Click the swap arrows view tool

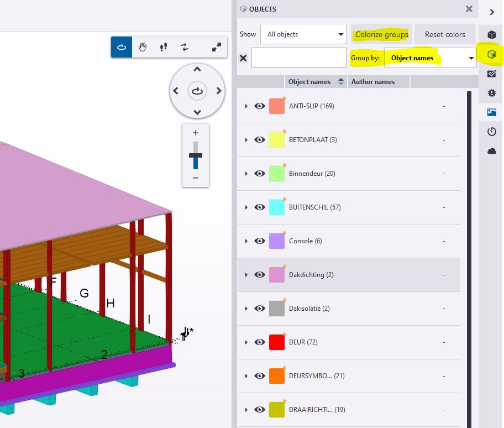[185, 47]
